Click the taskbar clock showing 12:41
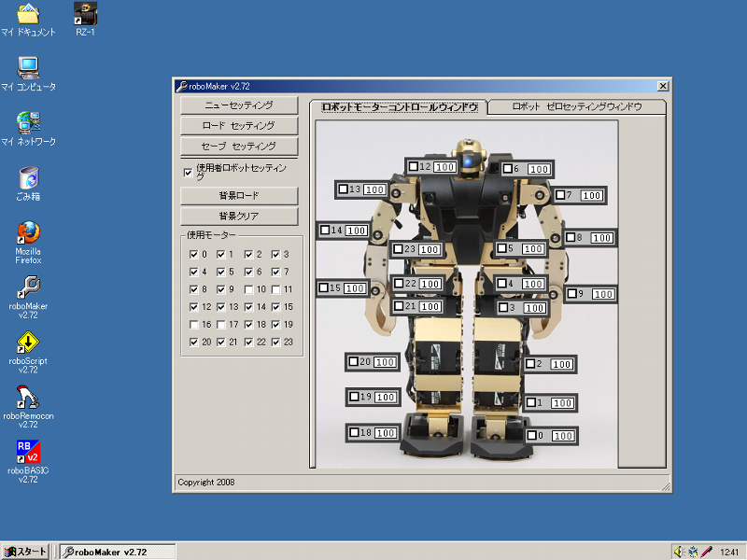The height and width of the screenshot is (560, 747). [729, 553]
